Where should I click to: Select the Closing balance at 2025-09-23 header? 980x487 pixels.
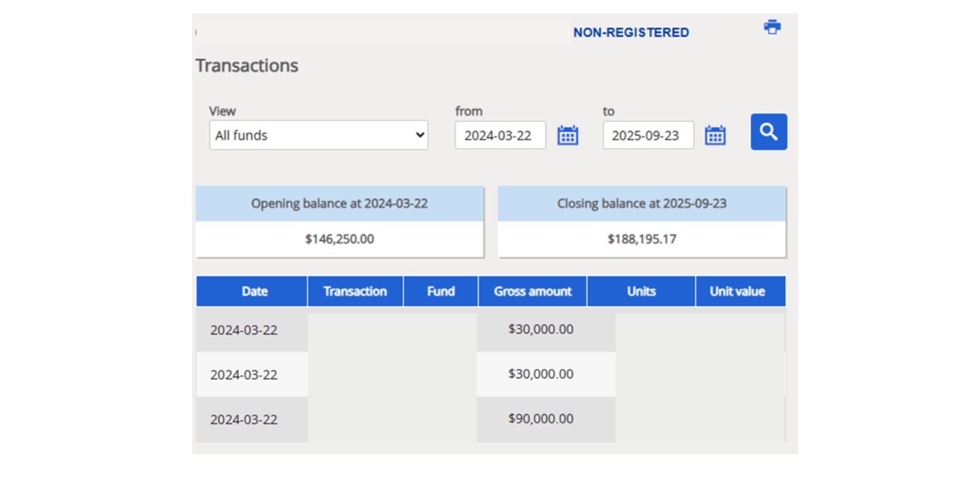click(x=642, y=204)
